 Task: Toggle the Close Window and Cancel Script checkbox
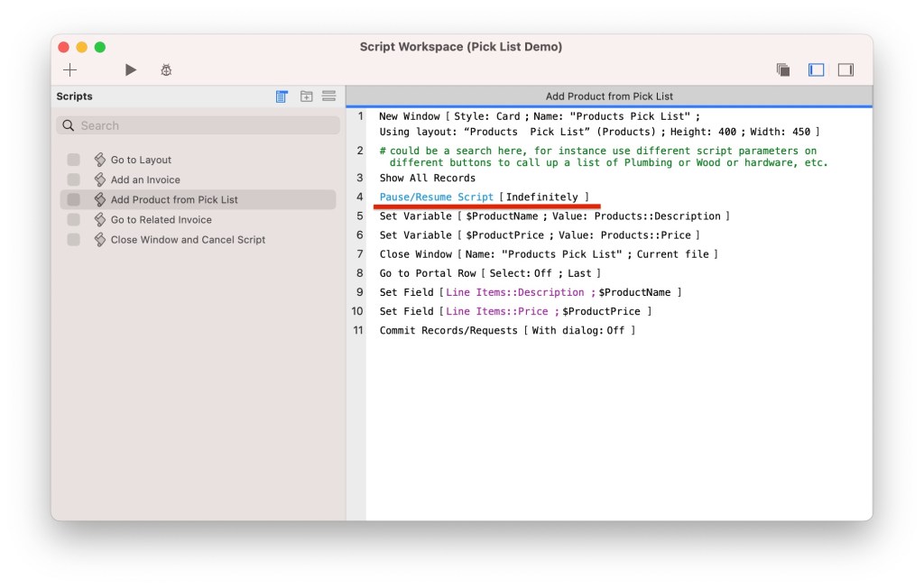(74, 240)
